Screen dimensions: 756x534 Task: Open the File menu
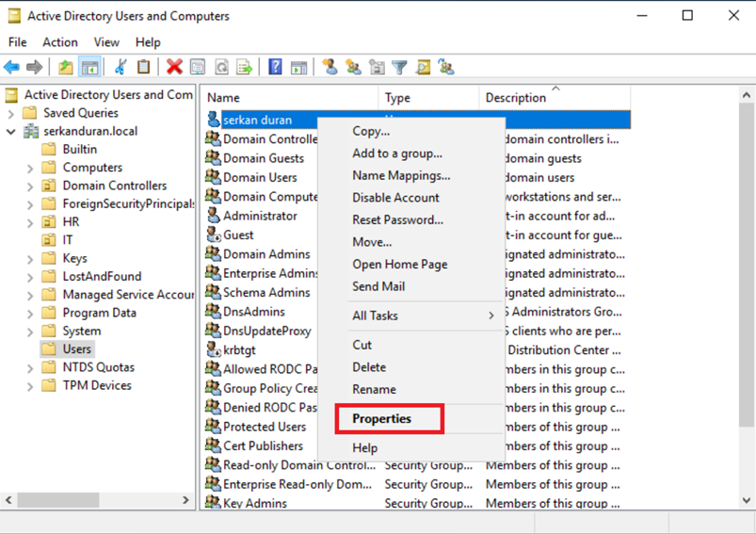point(18,42)
